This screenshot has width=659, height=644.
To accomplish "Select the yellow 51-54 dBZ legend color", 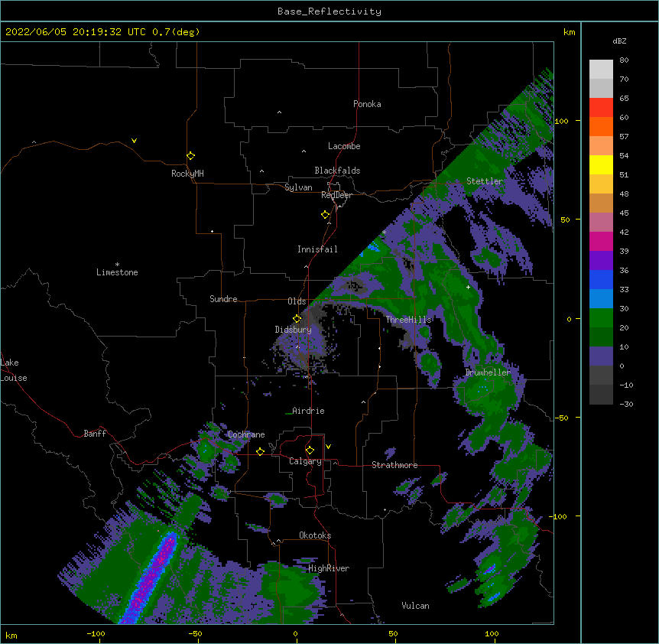I will tap(601, 164).
